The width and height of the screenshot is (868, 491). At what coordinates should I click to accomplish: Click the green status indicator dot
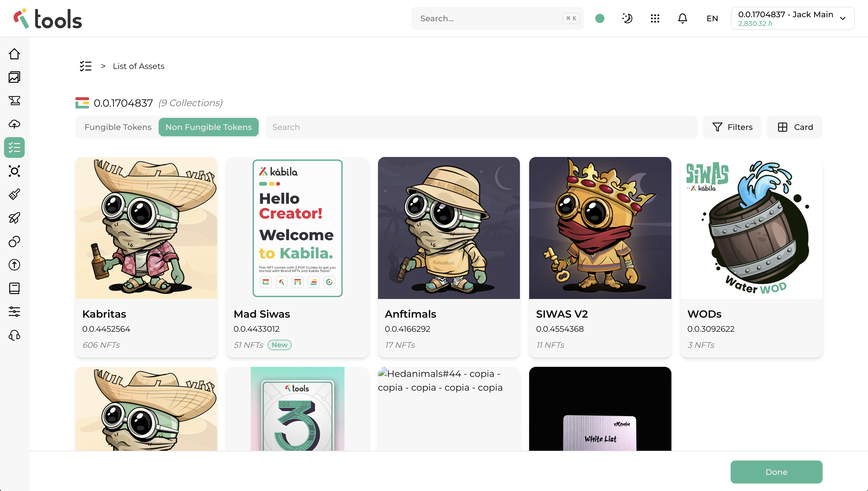[600, 19]
